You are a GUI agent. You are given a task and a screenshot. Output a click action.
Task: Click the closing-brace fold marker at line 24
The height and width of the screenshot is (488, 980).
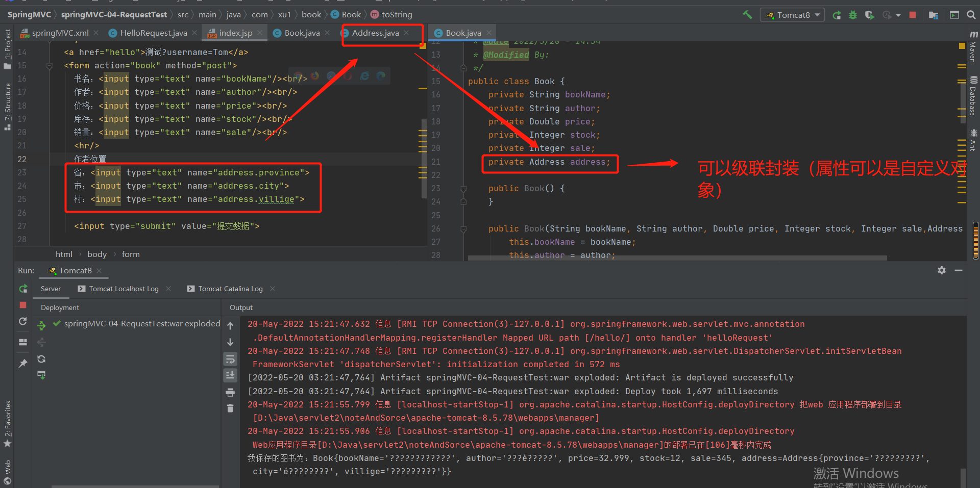[x=463, y=202]
